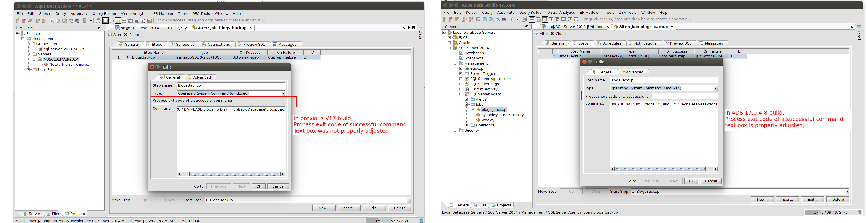Image resolution: width=868 pixels, height=223 pixels.
Task: Click the Detail side panel tab in the left window
Action: (421, 34)
